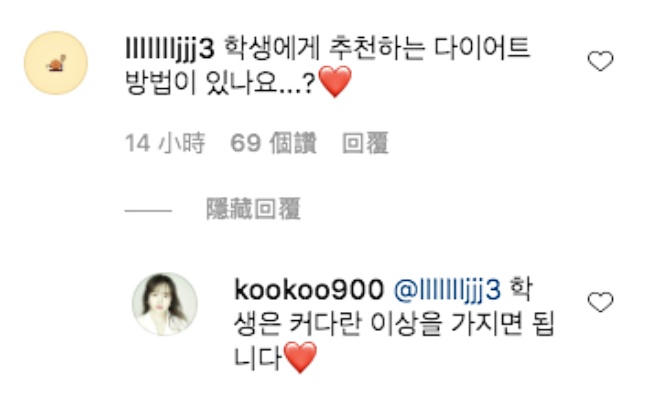The width and height of the screenshot is (650, 400).
Task: View who liked via 69 個讚
Action: pyautogui.click(x=273, y=143)
